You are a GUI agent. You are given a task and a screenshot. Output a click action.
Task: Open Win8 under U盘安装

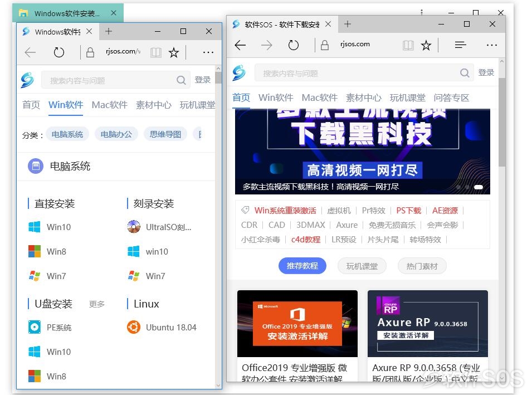47,376
